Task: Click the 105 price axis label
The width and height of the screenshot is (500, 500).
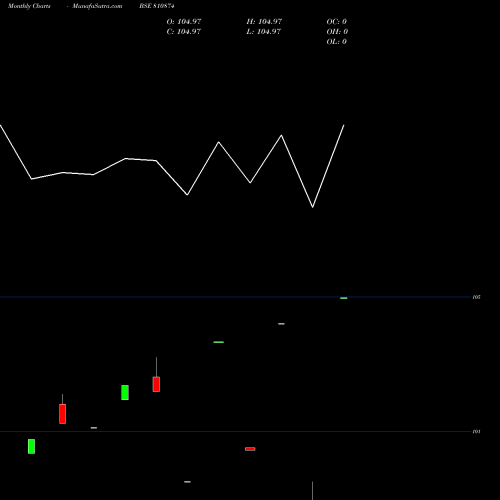Action: point(476,297)
